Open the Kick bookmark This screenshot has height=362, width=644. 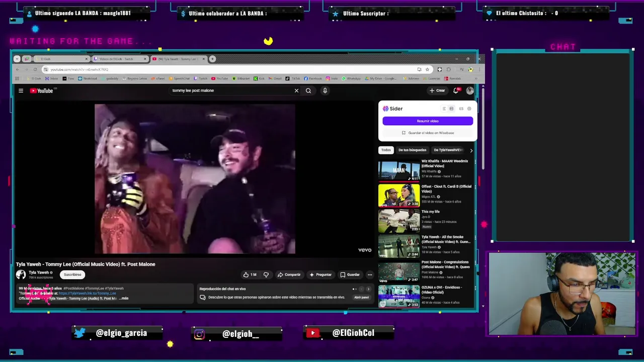pos(260,78)
